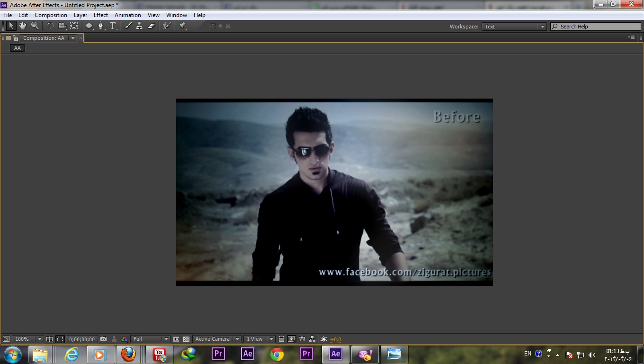Open the panel options menu
The height and width of the screenshot is (364, 644).
coord(631,37)
